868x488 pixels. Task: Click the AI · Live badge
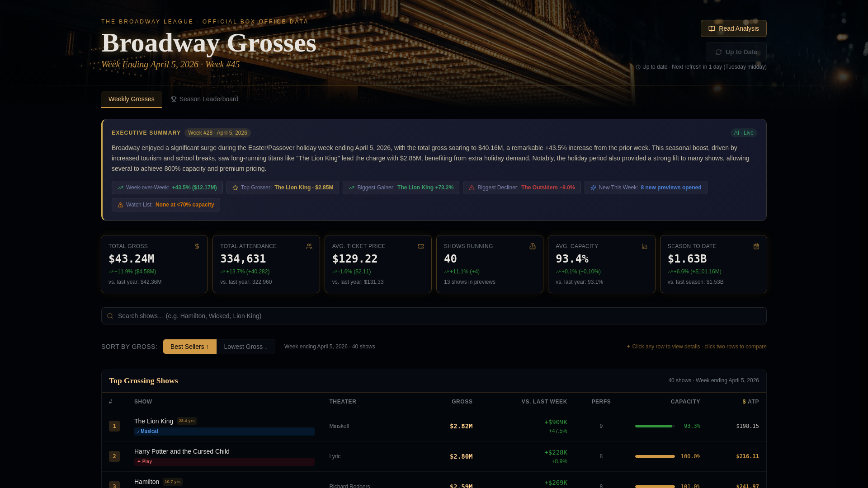pyautogui.click(x=744, y=133)
